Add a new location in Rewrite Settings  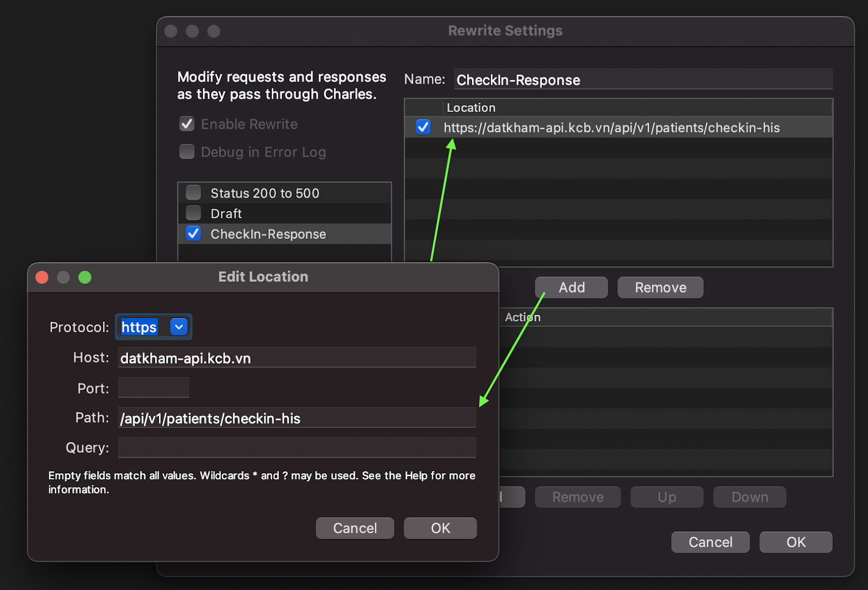571,287
